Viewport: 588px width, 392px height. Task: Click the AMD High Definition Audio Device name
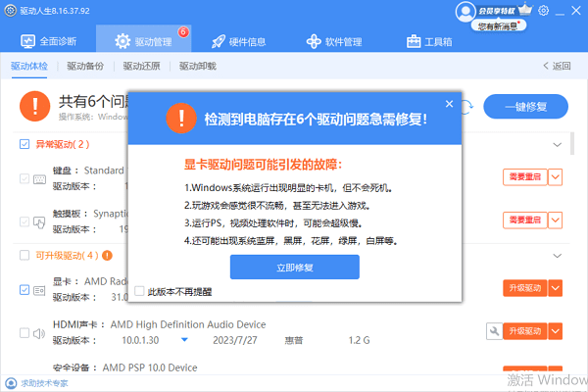tap(188, 324)
